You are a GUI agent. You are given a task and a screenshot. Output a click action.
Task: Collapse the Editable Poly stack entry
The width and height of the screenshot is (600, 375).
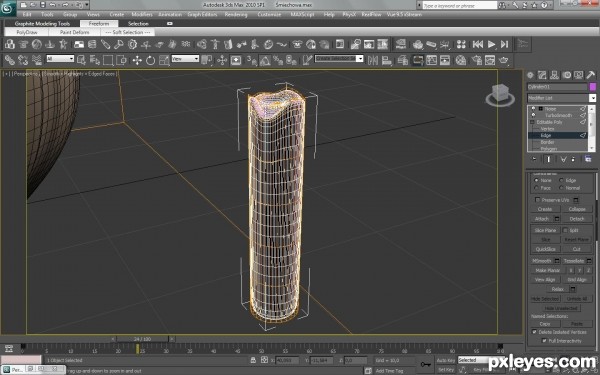tap(532, 122)
